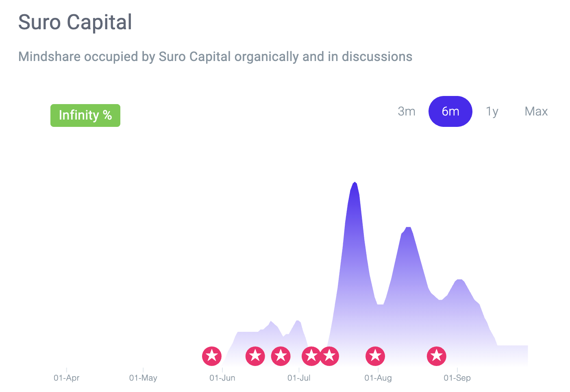Click the star marker just before 01-Aug
Screen dimensions: 570x392
pyautogui.click(x=375, y=357)
